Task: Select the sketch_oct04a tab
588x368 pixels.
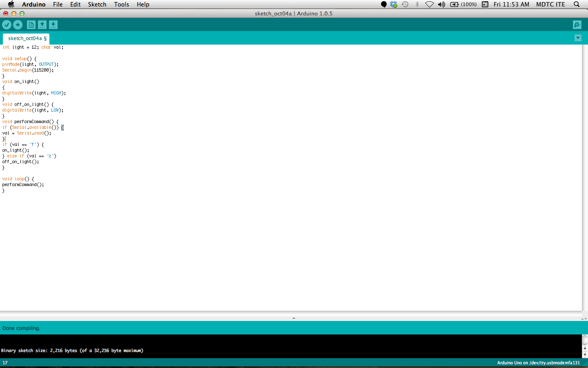Action: coord(26,38)
